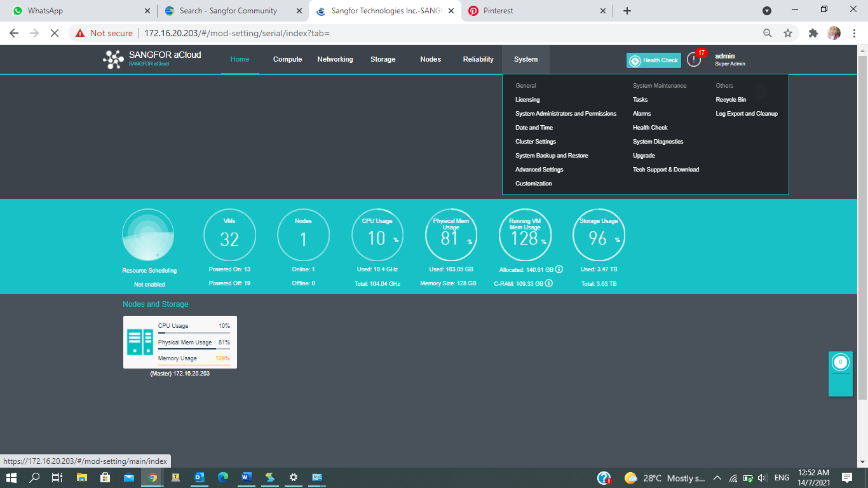Open Advanced Settings
868x488 pixels.
pos(539,170)
